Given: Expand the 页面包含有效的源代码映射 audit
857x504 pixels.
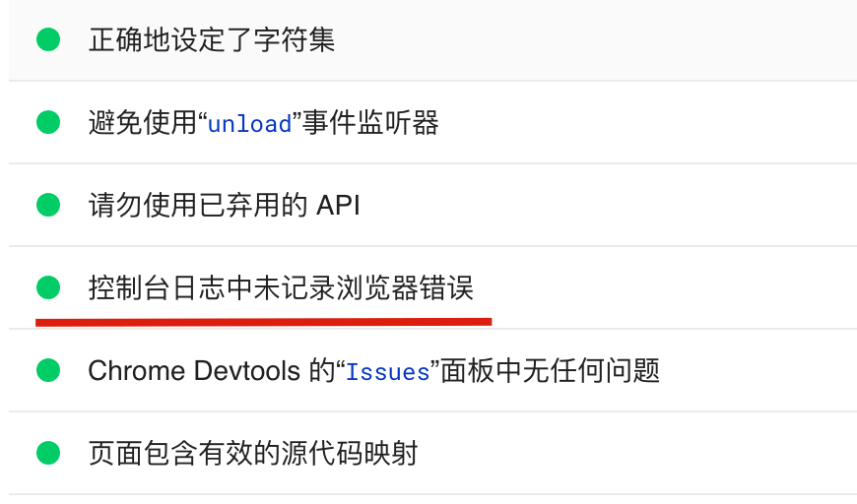Looking at the screenshot, I should click(x=252, y=454).
